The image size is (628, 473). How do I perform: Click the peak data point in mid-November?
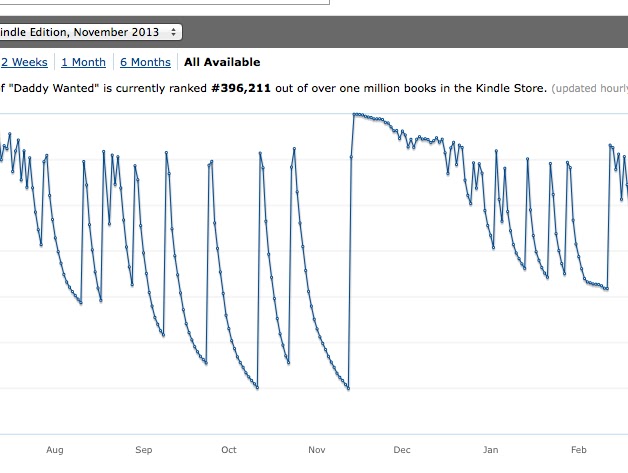point(354,115)
